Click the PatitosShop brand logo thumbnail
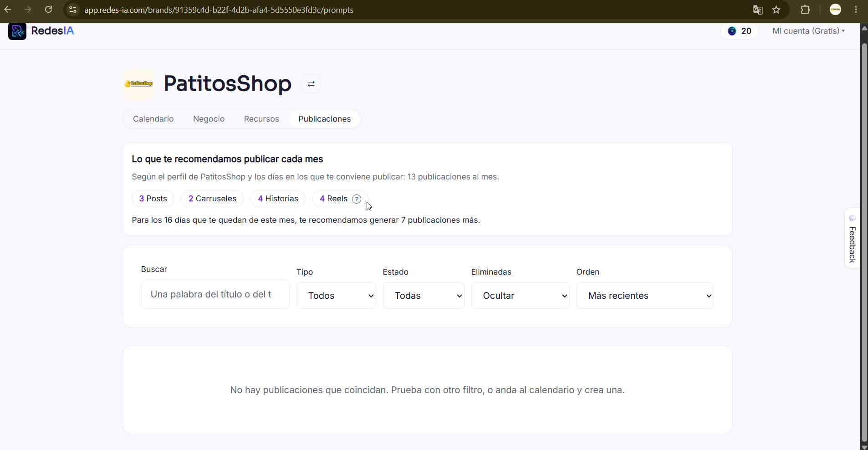 pos(138,84)
